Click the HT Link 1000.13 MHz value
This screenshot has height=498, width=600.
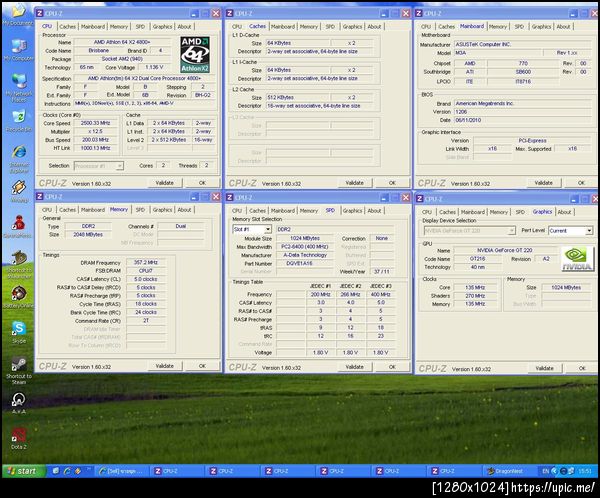click(95, 148)
